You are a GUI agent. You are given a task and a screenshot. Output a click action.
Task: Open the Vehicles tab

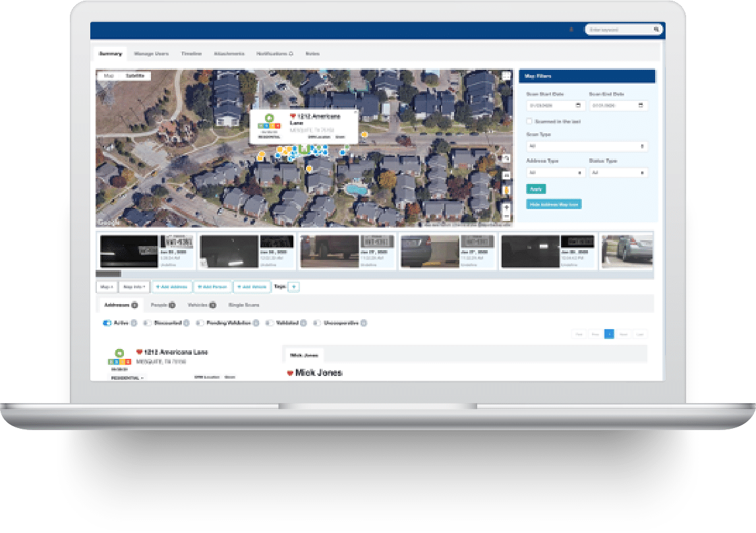click(x=203, y=305)
